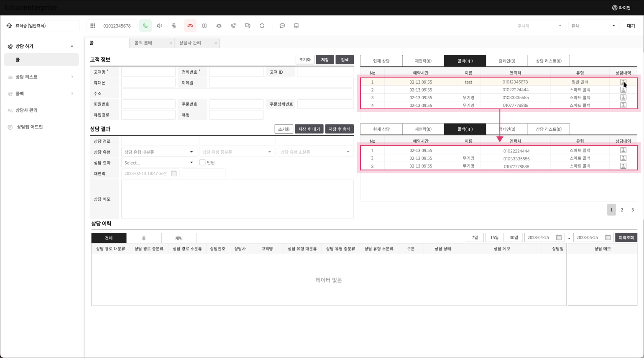
Task: Open the 상담 결과 Select dropdown
Action: coord(159,162)
